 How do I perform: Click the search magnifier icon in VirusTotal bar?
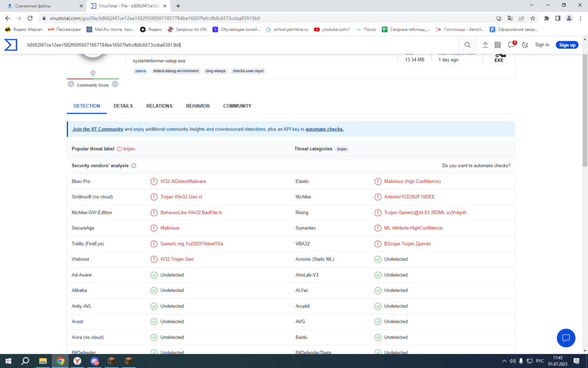tap(467, 45)
